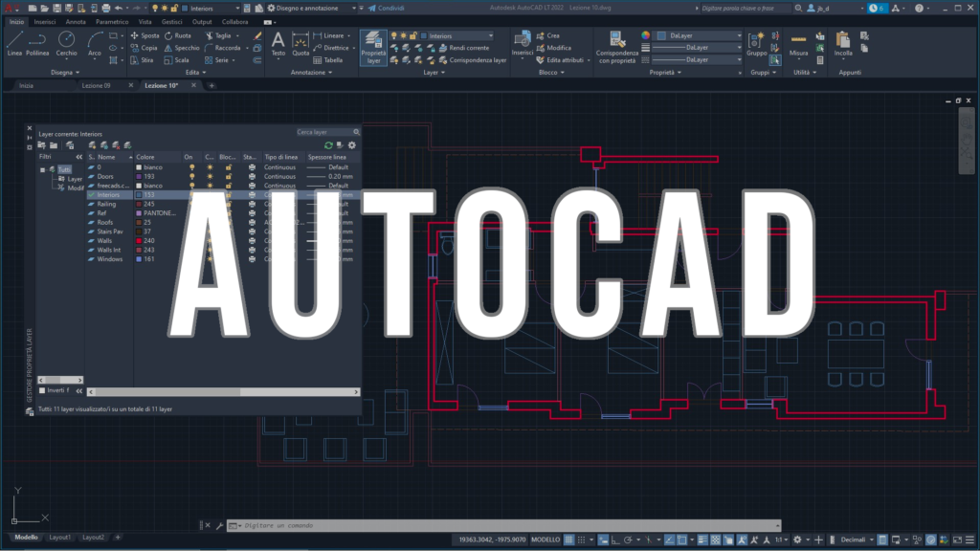The width and height of the screenshot is (980, 551).
Task: Toggle On lightbulb for layer 0
Action: click(191, 167)
